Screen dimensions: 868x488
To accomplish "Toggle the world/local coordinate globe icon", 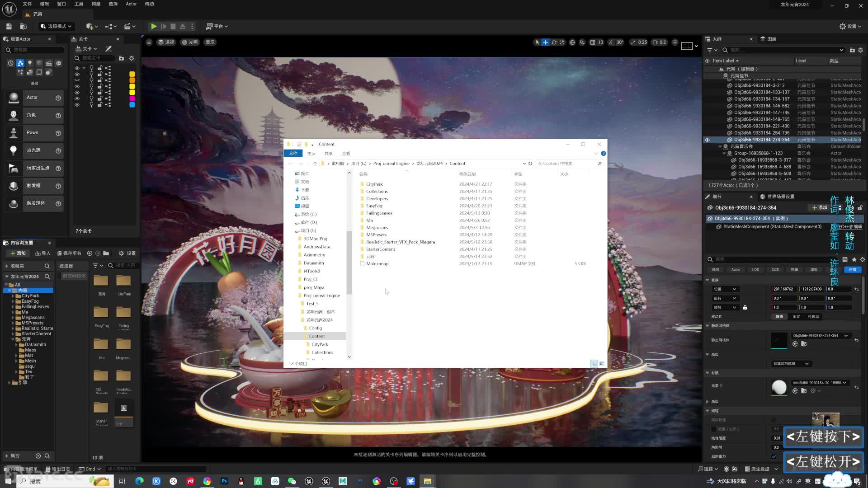I will coord(572,42).
